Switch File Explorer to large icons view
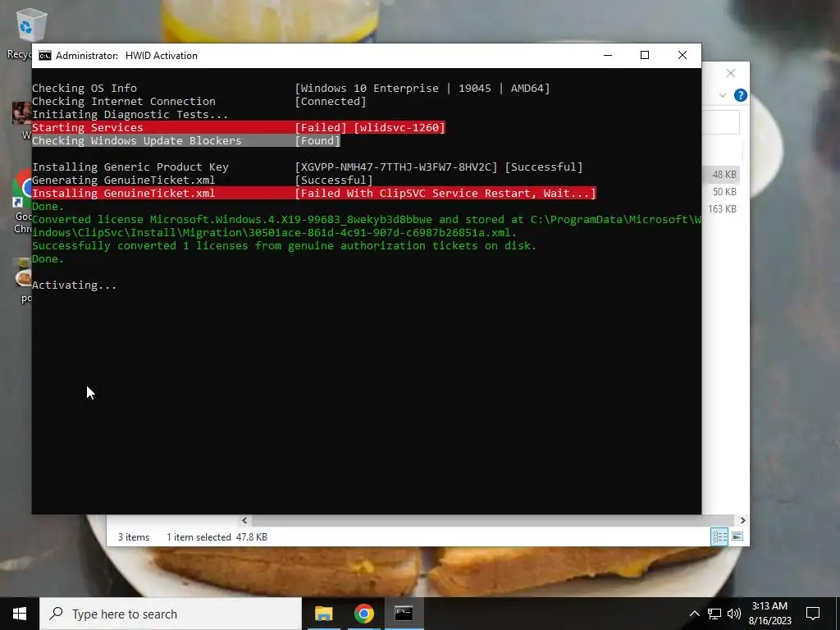 pos(737,536)
